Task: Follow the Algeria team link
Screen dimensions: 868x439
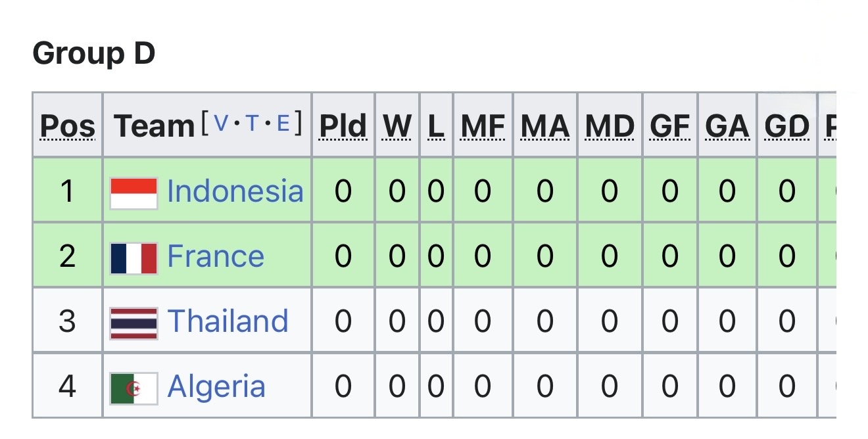Action: pos(216,386)
